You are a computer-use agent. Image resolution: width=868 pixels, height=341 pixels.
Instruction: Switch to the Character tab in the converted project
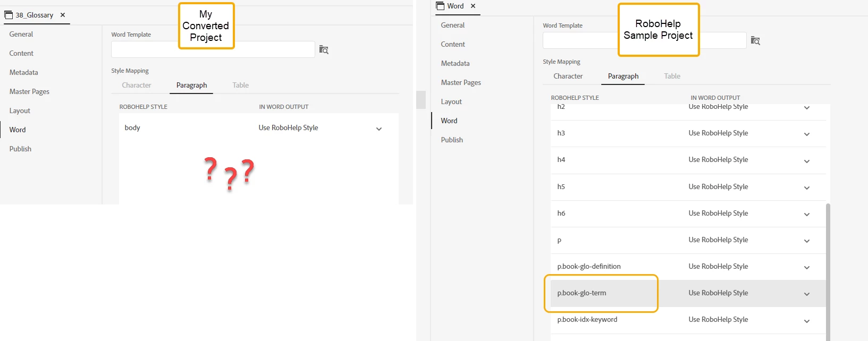coord(137,85)
